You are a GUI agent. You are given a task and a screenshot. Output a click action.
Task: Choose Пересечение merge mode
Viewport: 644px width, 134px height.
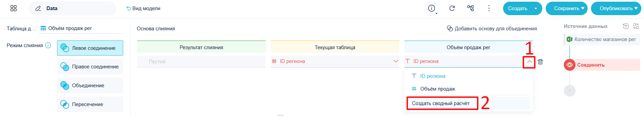(90, 104)
